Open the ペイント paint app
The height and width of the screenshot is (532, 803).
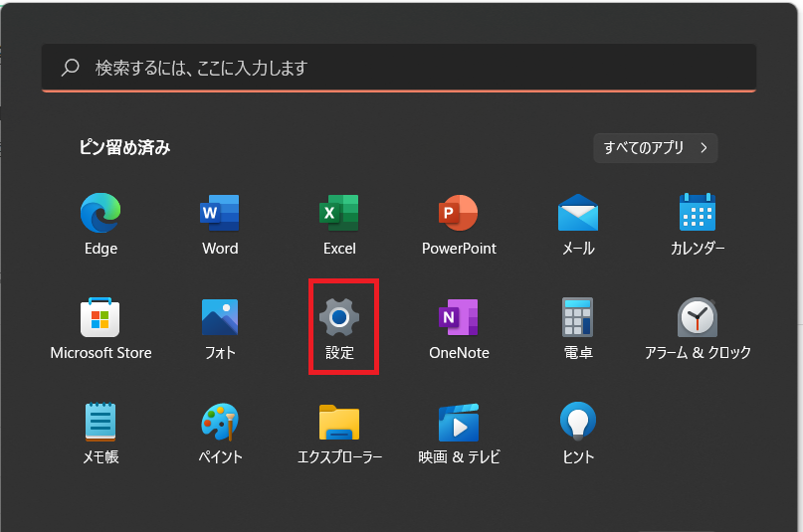coord(220,433)
